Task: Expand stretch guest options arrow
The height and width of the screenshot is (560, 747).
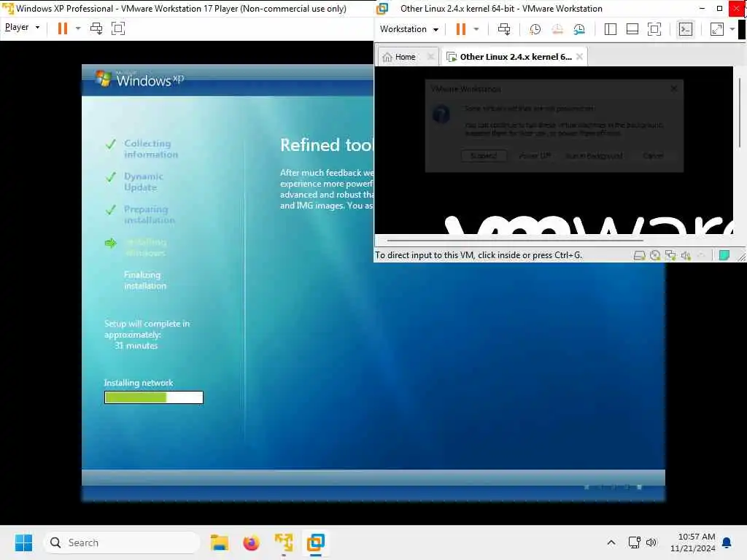Action: point(732,29)
